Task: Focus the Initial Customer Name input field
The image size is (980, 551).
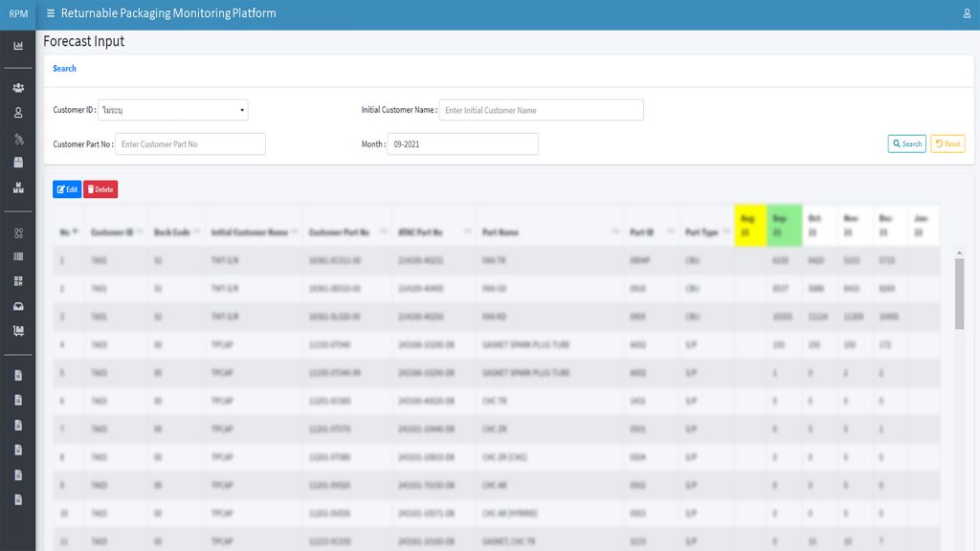Action: [x=542, y=110]
